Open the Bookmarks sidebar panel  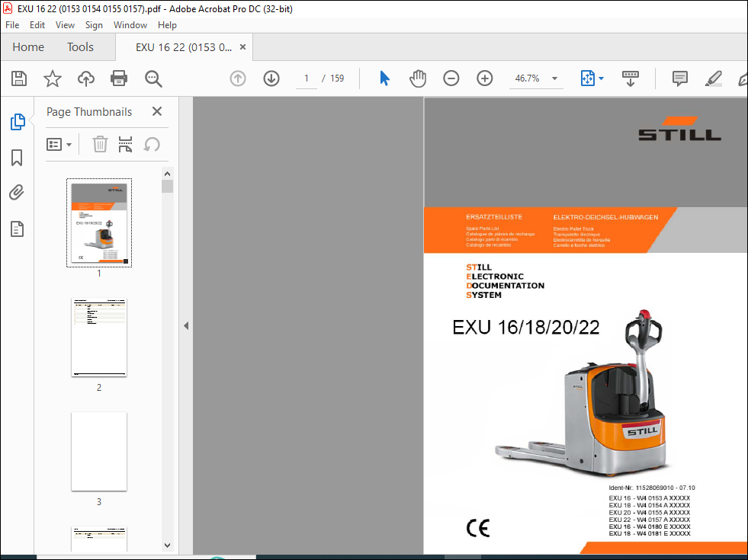point(17,158)
